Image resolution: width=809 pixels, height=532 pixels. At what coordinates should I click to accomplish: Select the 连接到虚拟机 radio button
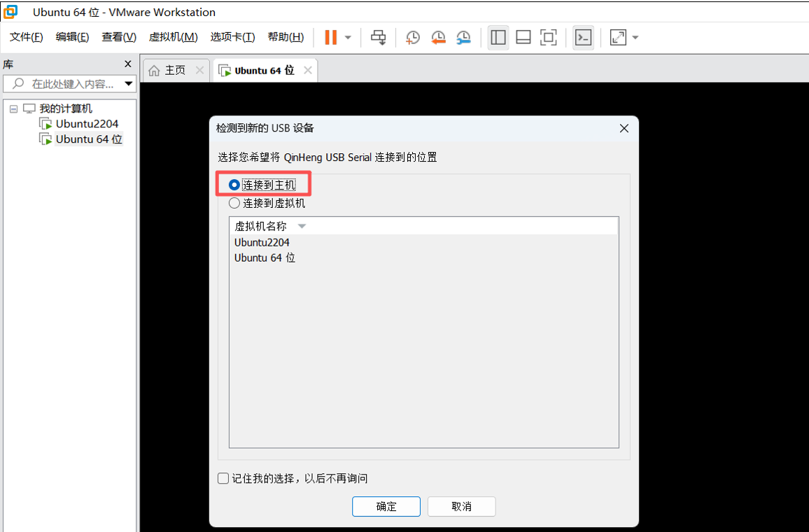coord(234,203)
